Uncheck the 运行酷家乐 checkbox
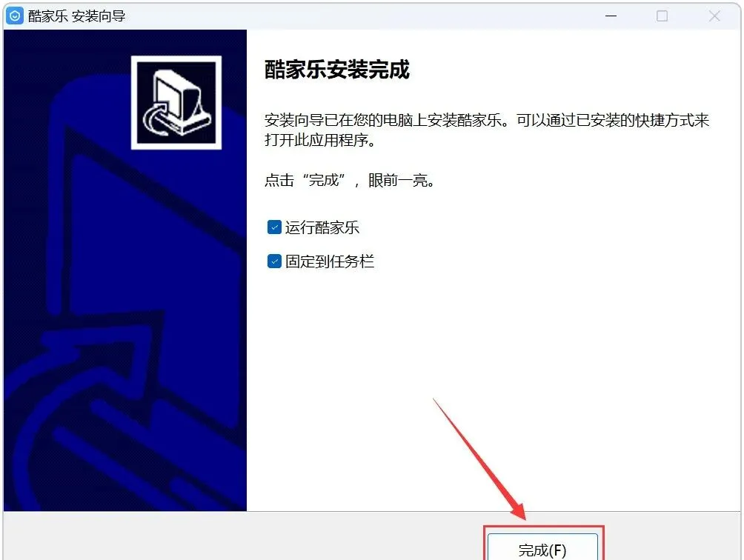This screenshot has width=744, height=560. tap(274, 227)
